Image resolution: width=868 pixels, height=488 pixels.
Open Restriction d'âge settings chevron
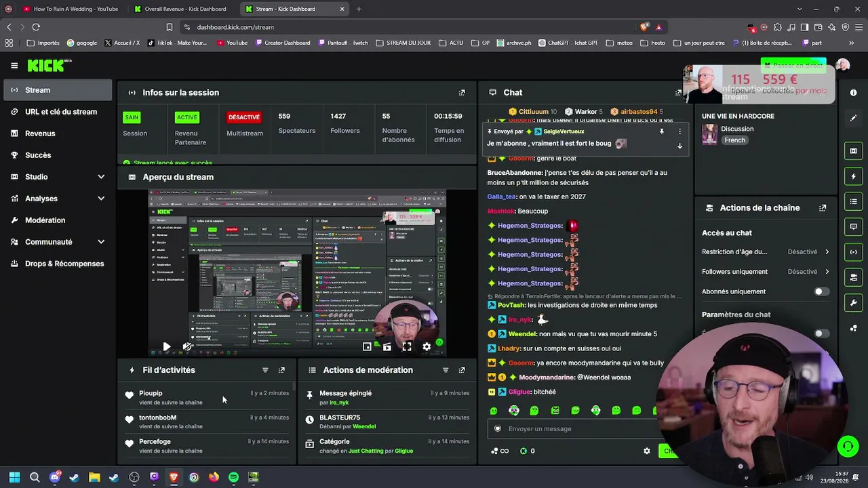pyautogui.click(x=827, y=252)
